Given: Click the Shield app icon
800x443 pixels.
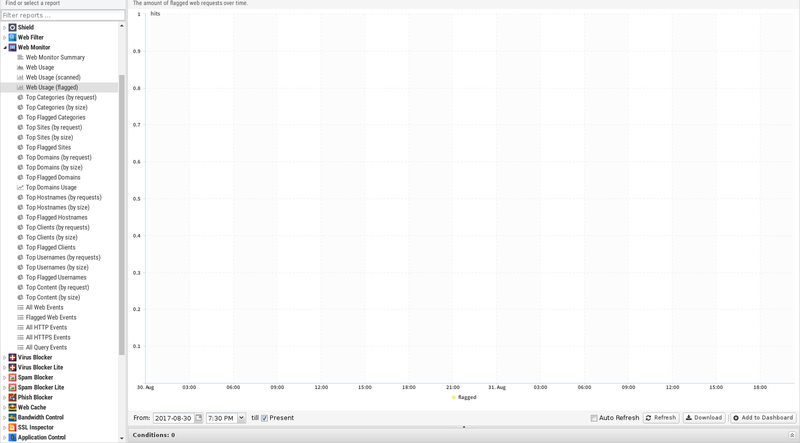Looking at the screenshot, I should pyautogui.click(x=13, y=27).
